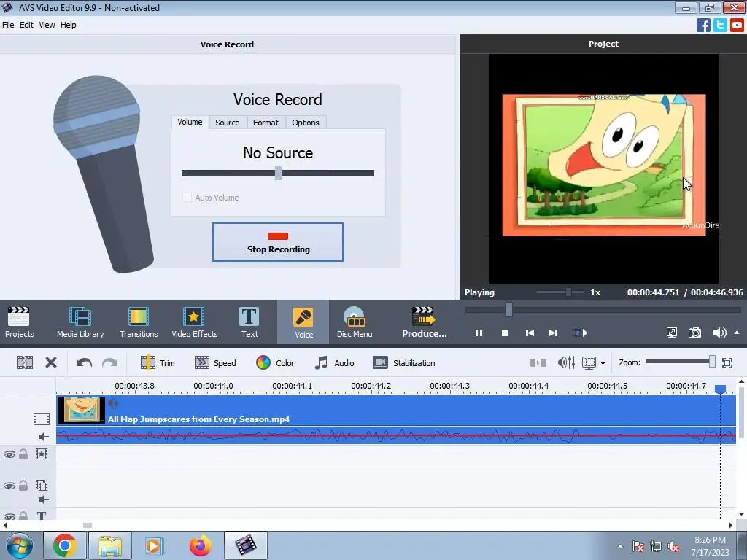Open the Transitions panel
The image size is (747, 560).
tap(139, 322)
